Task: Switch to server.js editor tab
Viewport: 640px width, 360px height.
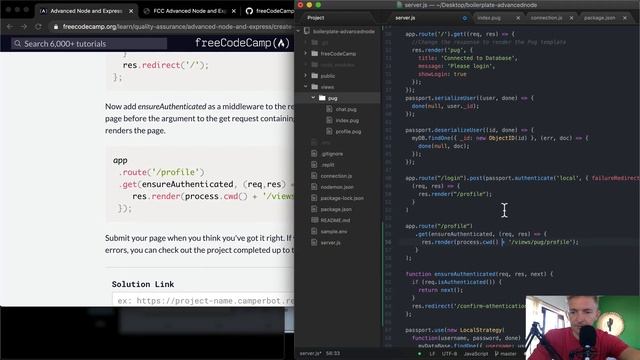Action: [405, 18]
